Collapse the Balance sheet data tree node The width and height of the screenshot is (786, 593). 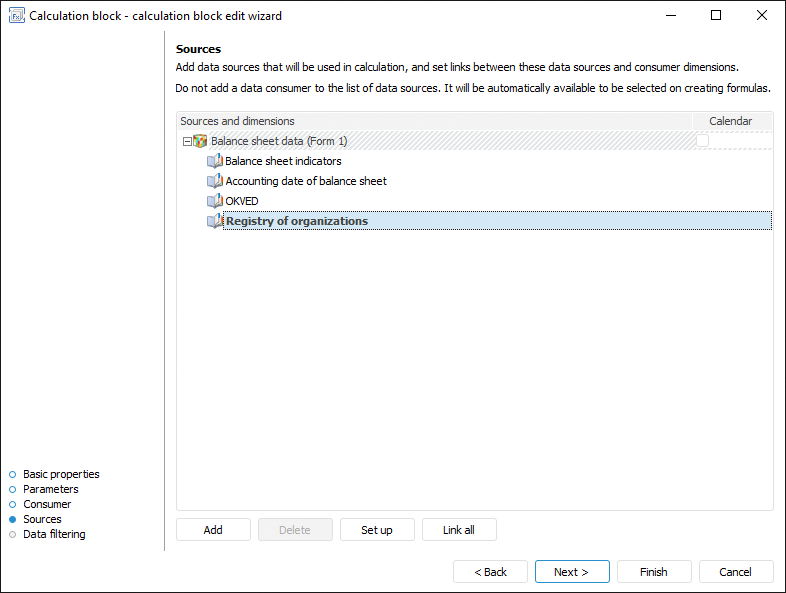click(187, 141)
